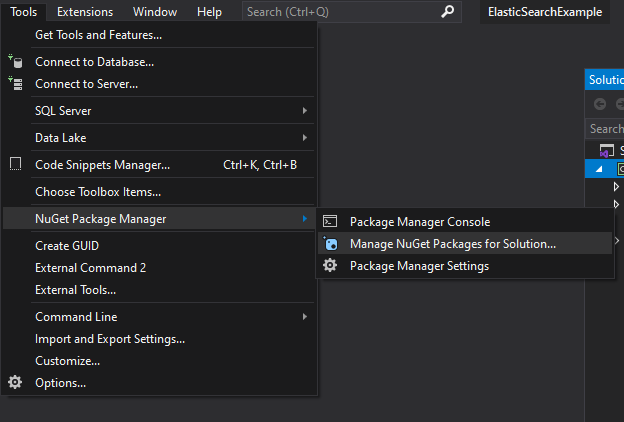Click the Options gear icon
This screenshot has height=422, width=624.
click(15, 382)
